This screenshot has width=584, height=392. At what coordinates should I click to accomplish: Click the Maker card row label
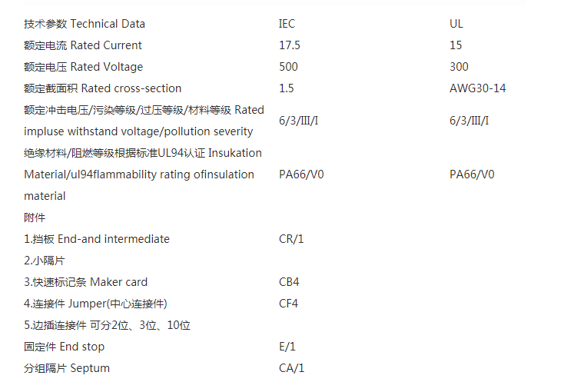pos(85,282)
